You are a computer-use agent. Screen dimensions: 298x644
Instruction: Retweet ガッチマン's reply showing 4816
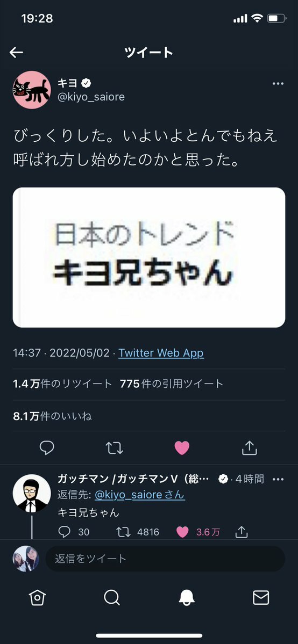(124, 532)
